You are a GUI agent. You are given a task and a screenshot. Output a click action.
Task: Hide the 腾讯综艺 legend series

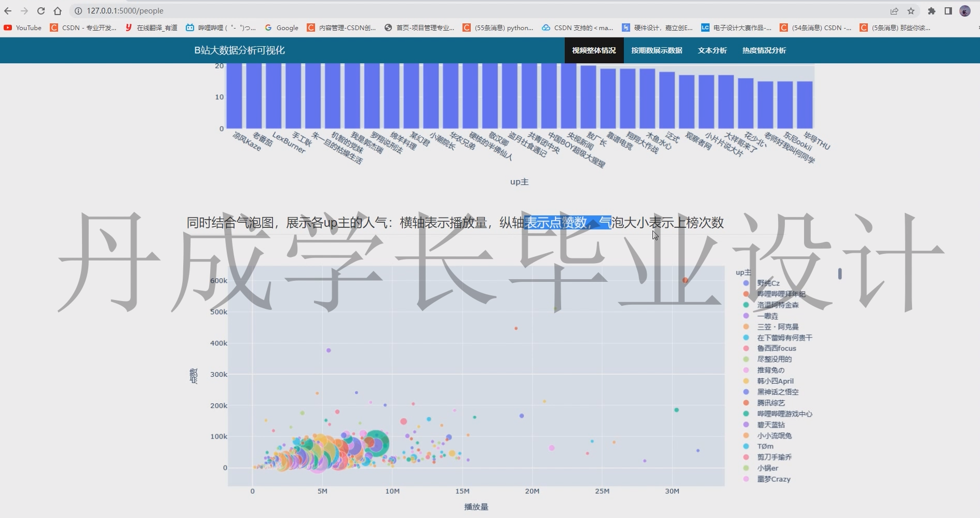tap(765, 403)
